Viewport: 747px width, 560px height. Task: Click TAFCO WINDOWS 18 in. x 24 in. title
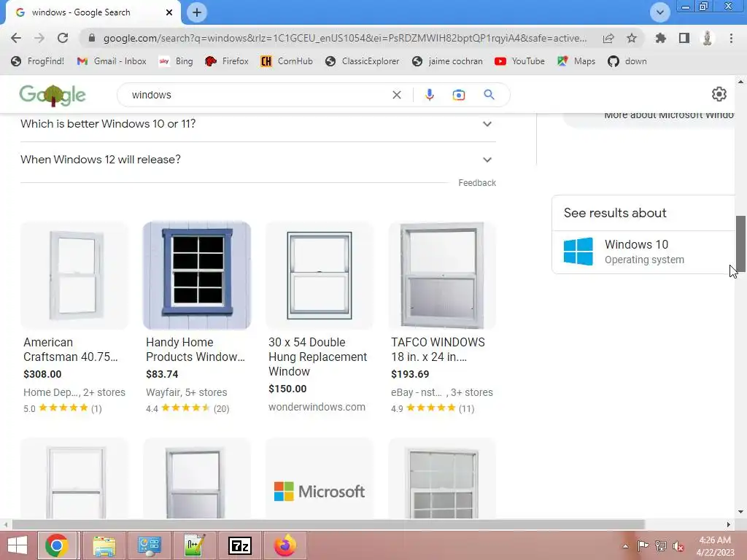[x=438, y=349]
